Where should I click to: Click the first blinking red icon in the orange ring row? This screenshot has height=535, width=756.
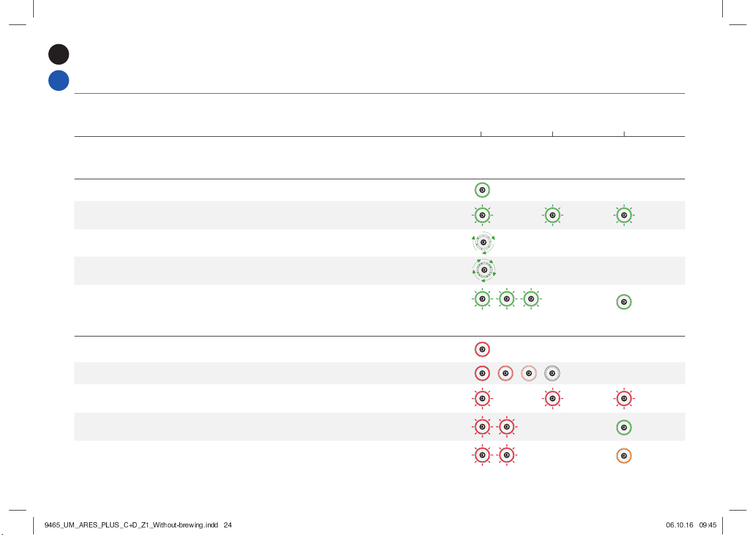pos(482,455)
